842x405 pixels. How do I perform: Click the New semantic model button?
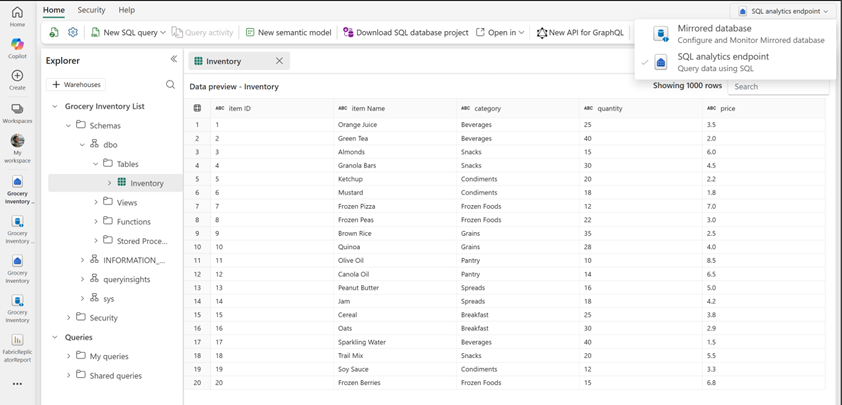tap(288, 33)
